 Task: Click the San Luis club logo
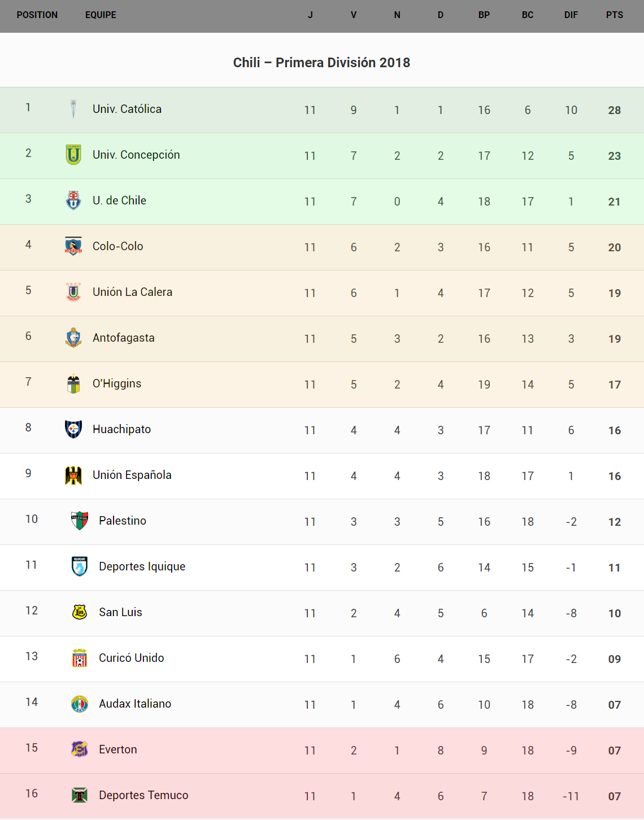point(80,612)
